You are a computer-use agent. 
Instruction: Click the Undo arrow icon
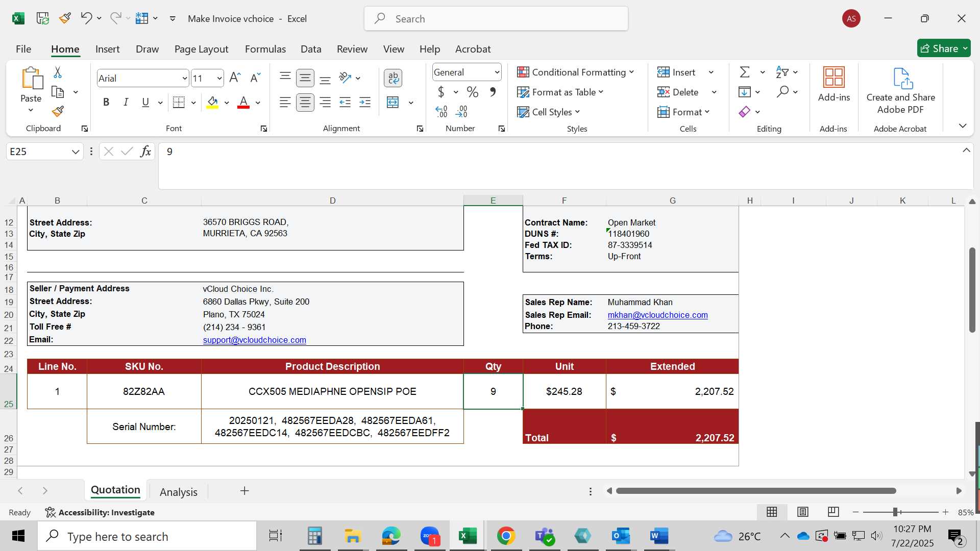[x=86, y=18]
